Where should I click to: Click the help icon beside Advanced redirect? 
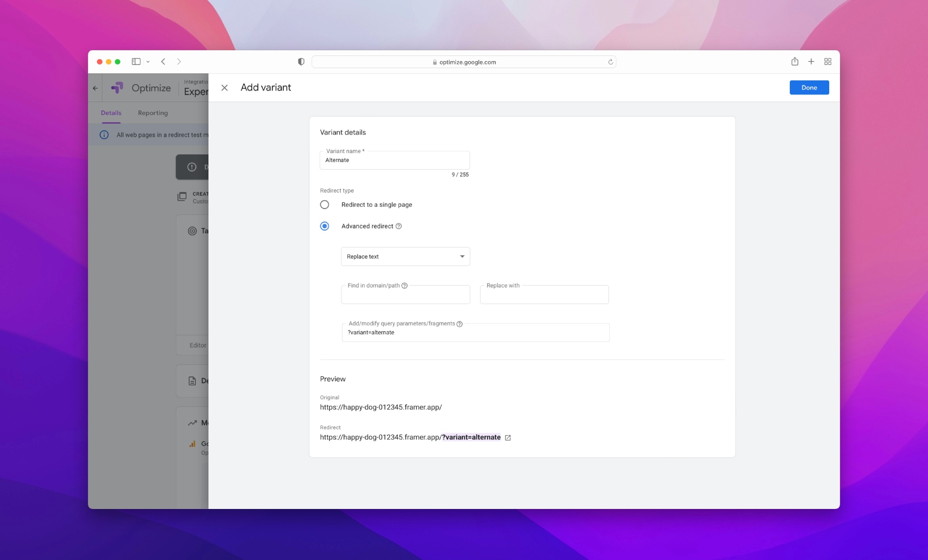(398, 226)
